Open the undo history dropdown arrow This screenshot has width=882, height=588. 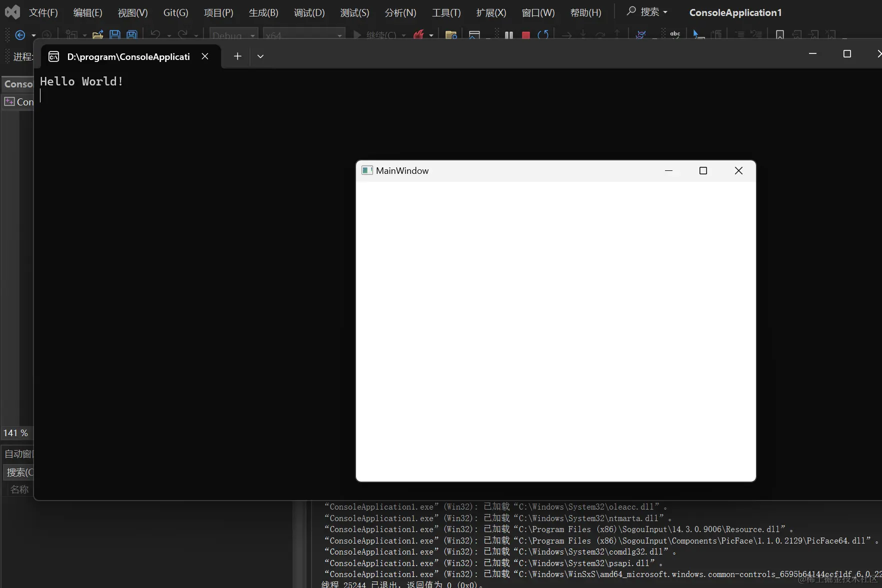169,35
